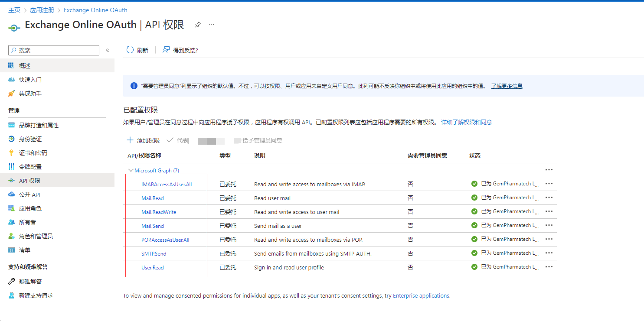Click the plus icon for Add permission
644x321 pixels.
(x=130, y=140)
